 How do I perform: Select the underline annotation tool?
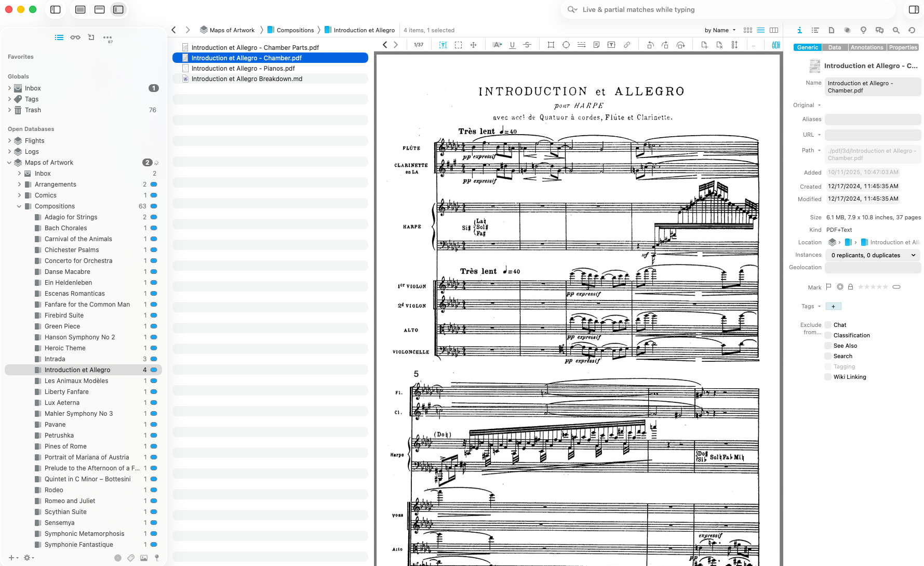pos(512,45)
